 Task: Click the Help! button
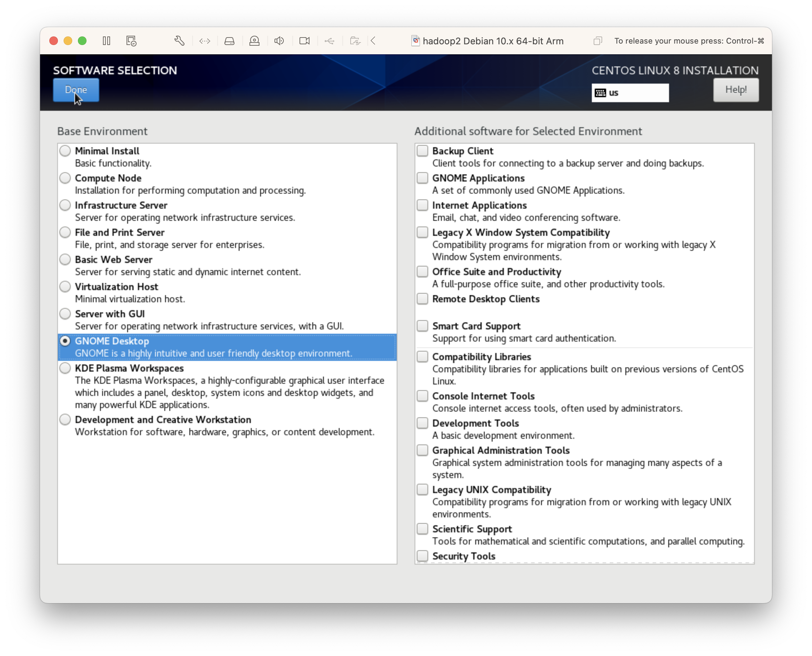coord(735,90)
